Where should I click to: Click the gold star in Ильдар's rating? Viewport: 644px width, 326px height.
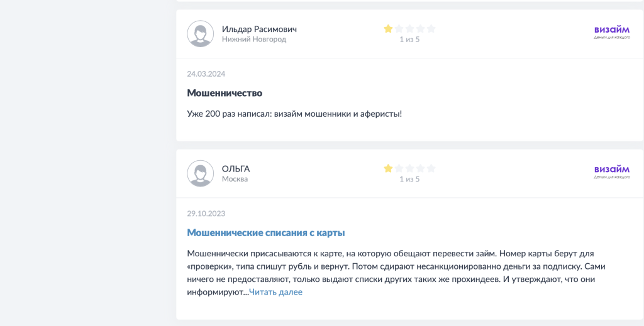click(x=389, y=28)
